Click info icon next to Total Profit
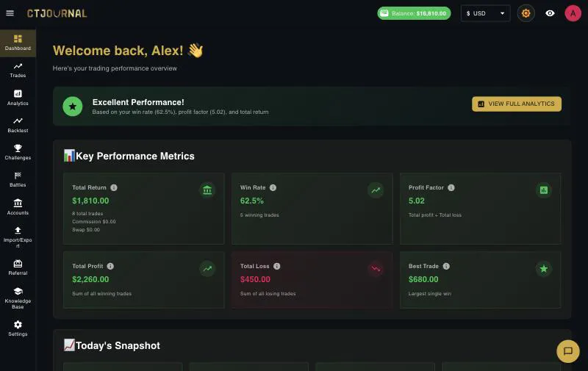This screenshot has width=588, height=371. click(x=110, y=266)
